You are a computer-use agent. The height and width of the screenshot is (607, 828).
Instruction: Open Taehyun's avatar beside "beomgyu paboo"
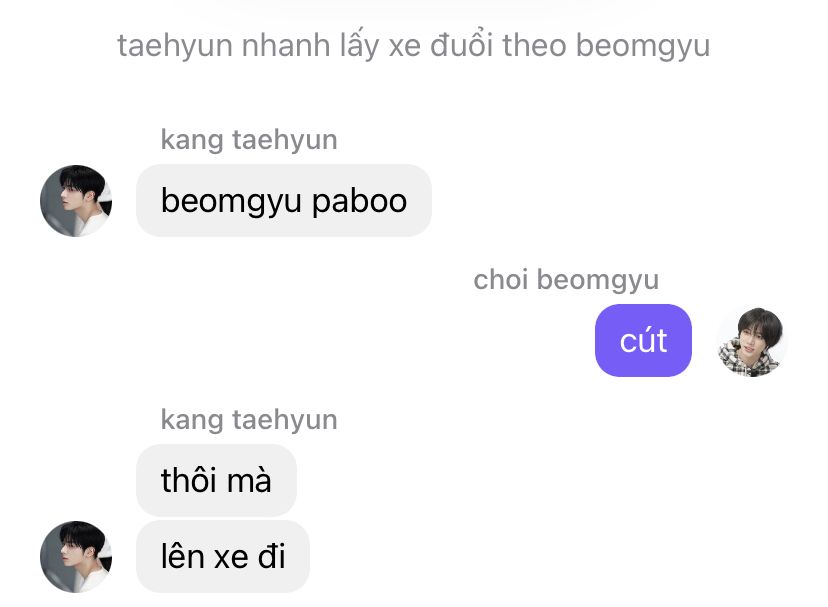pos(76,201)
